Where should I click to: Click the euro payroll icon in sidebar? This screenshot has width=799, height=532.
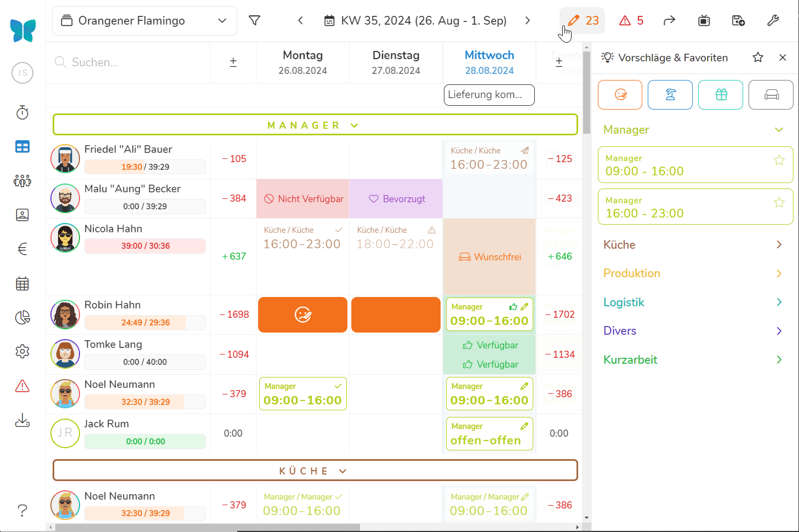(22, 249)
